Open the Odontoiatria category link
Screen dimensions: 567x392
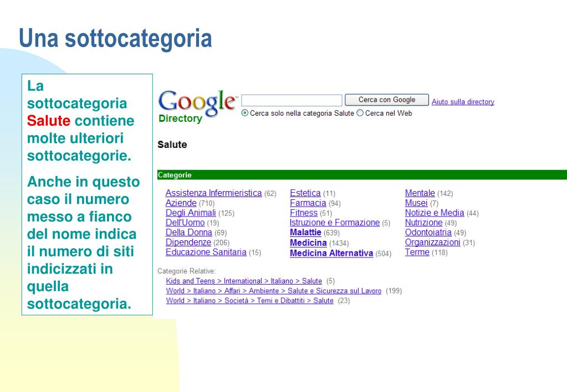tap(428, 233)
